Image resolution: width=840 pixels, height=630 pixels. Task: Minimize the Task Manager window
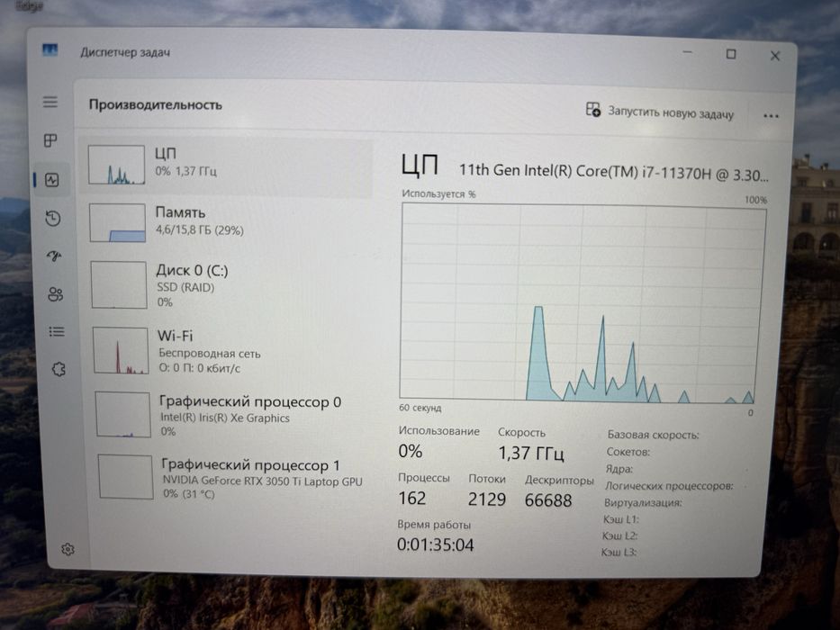point(688,52)
